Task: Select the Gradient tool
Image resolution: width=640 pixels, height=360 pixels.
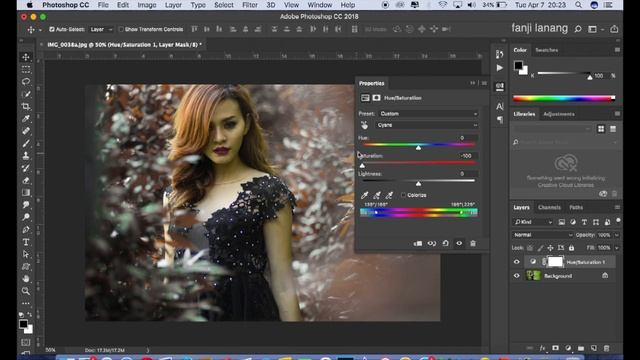Action: pos(26,193)
